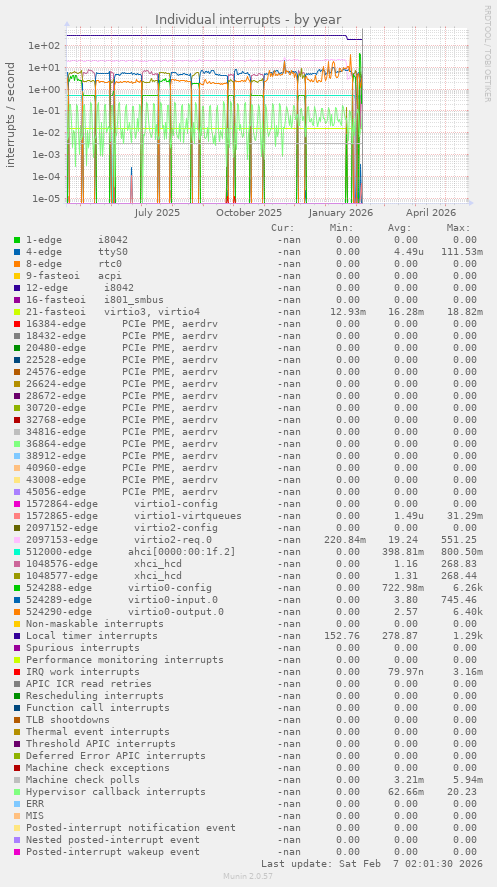Screen dimensions: 497x887
Task: Select the virtio0-output.0 legend entry
Action: point(124,612)
